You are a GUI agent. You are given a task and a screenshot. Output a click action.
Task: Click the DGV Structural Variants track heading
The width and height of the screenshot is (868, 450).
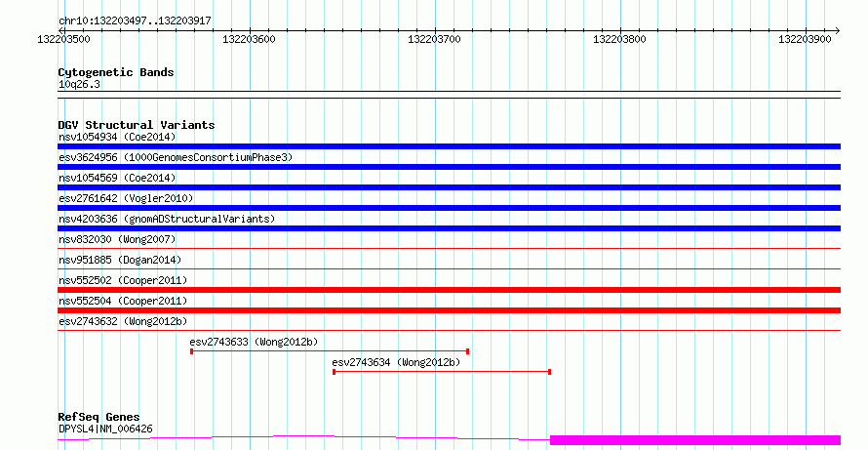(x=137, y=125)
